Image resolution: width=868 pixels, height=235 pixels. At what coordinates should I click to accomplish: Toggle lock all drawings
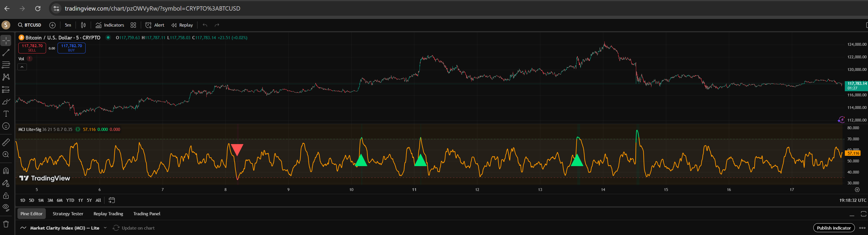coord(6,196)
